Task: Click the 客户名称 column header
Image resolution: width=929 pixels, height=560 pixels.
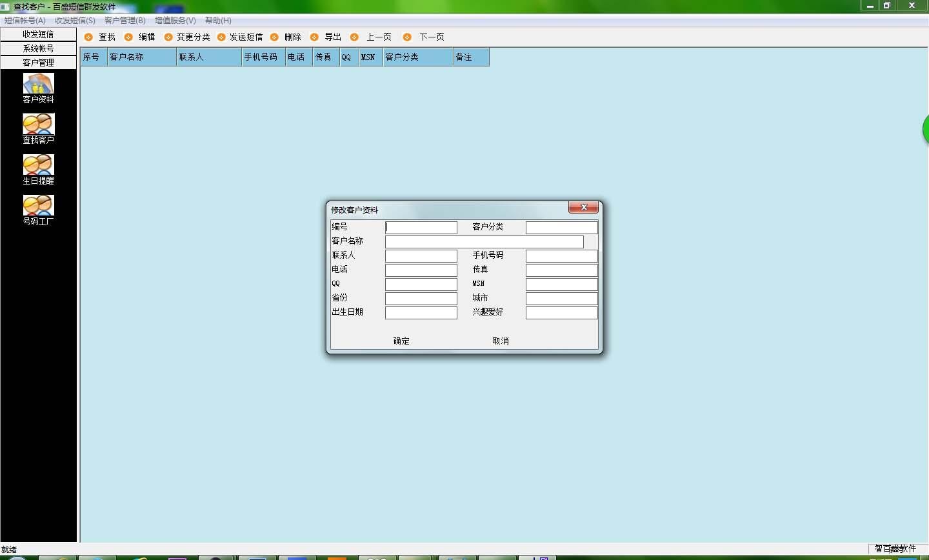Action: click(142, 57)
